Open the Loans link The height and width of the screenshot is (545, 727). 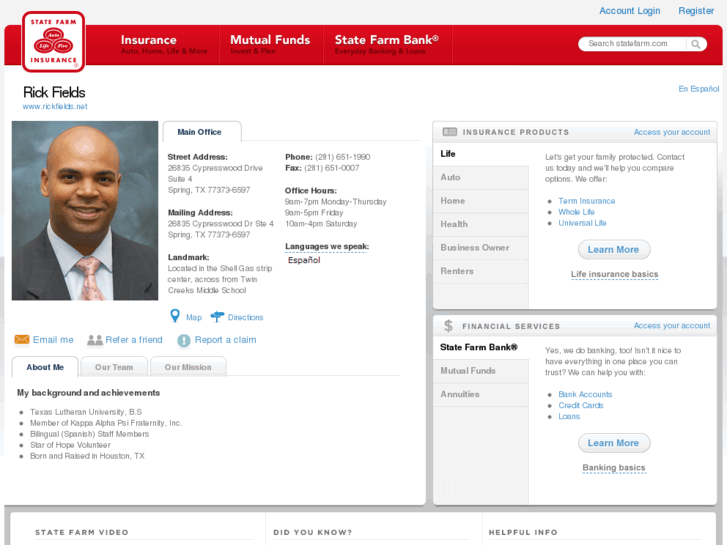(x=569, y=417)
